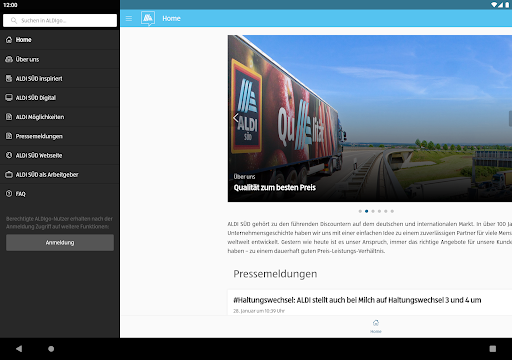Click the Pressemeldungen section heading
This screenshot has height=360, width=512.
click(275, 274)
